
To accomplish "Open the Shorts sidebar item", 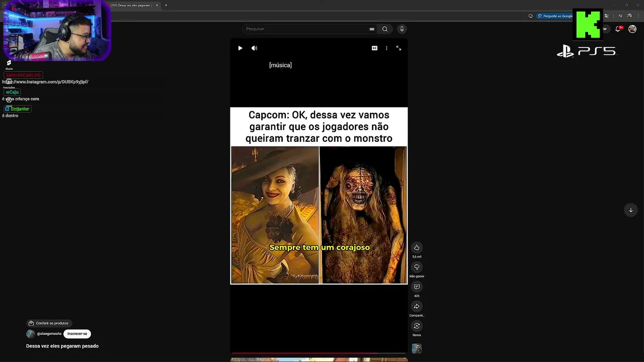I will [x=9, y=65].
